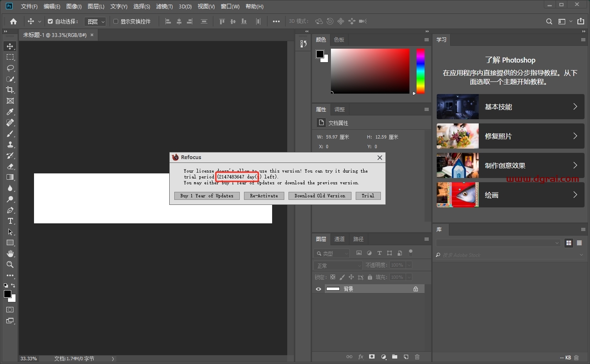Open the 图层 auto-select dropdown
The image size is (590, 364).
click(x=95, y=21)
